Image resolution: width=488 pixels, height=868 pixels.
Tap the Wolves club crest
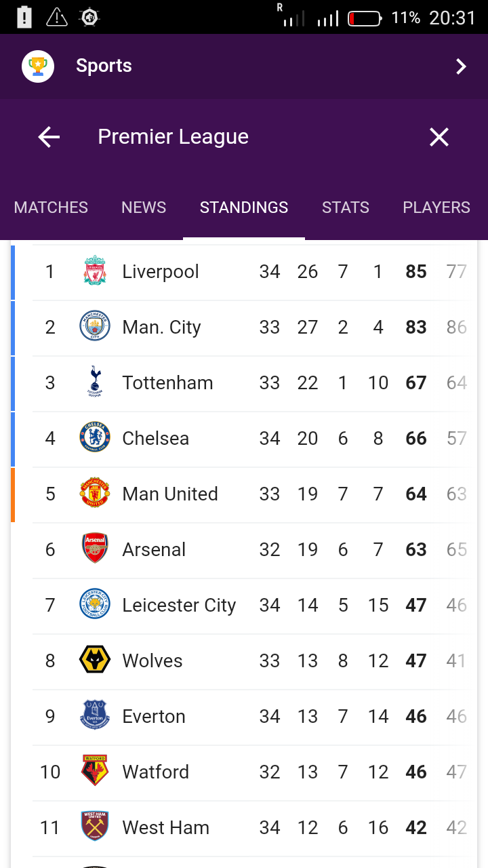pyautogui.click(x=95, y=660)
